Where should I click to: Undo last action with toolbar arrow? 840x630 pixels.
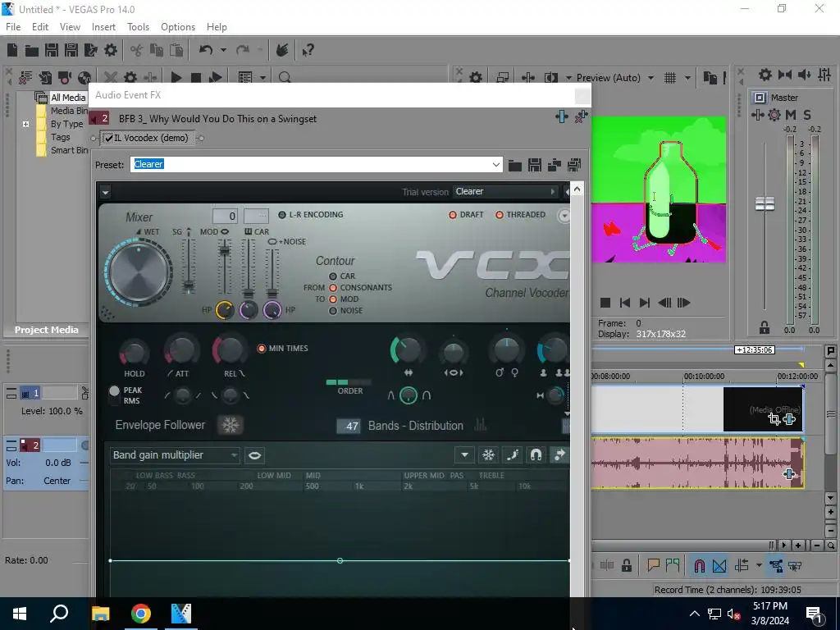pos(206,50)
